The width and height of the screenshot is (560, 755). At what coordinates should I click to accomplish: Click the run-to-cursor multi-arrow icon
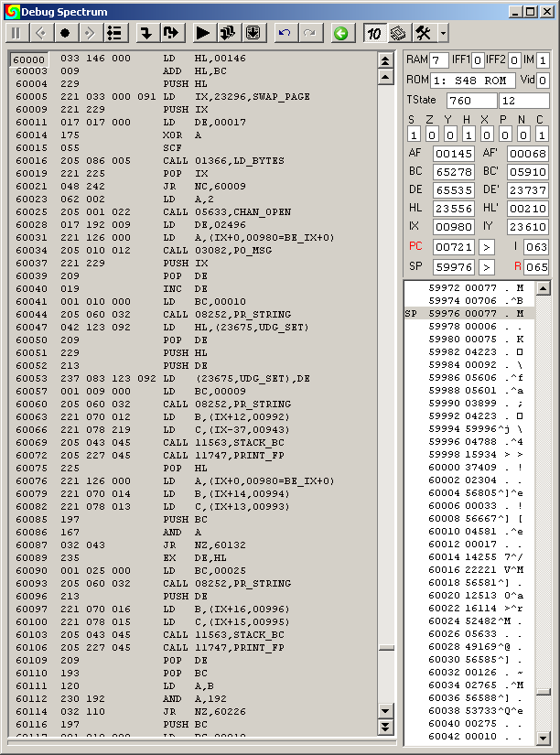[x=228, y=33]
